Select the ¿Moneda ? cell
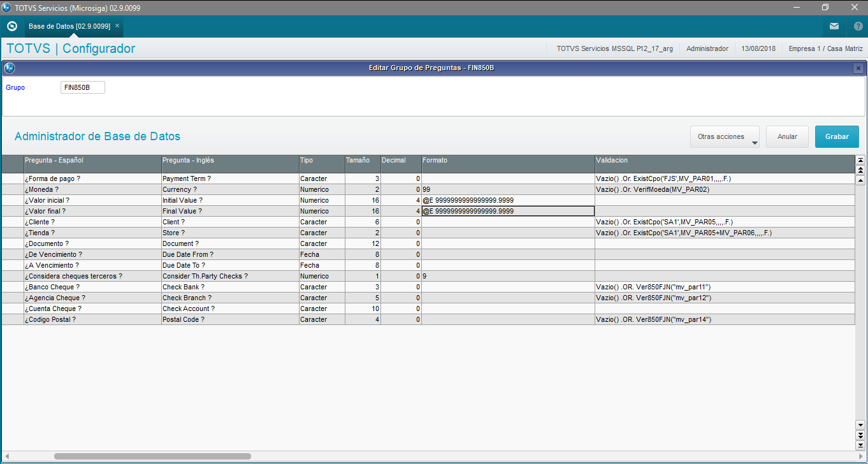868x464 pixels. click(x=92, y=190)
